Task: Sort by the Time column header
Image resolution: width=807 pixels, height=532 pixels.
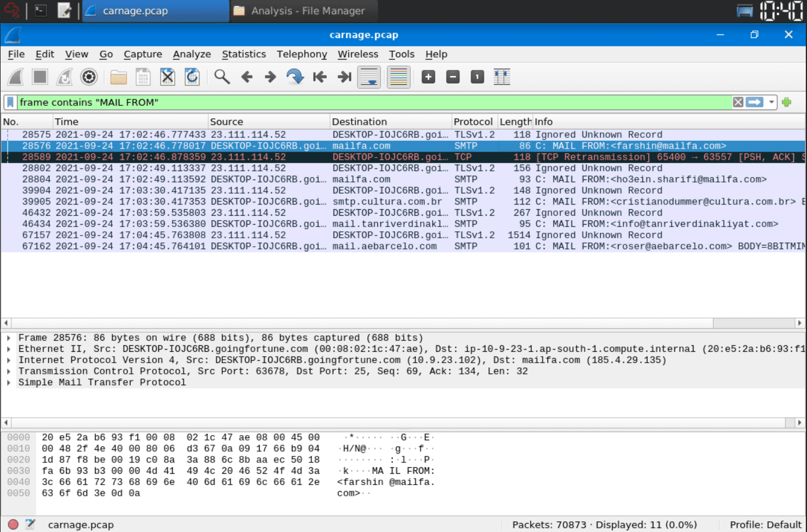Action: click(130, 122)
